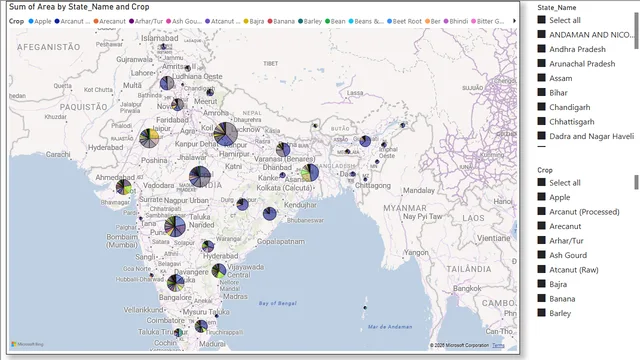640x360 pixels.
Task: Select the pie chart above Bangalore
Action: tap(176, 283)
